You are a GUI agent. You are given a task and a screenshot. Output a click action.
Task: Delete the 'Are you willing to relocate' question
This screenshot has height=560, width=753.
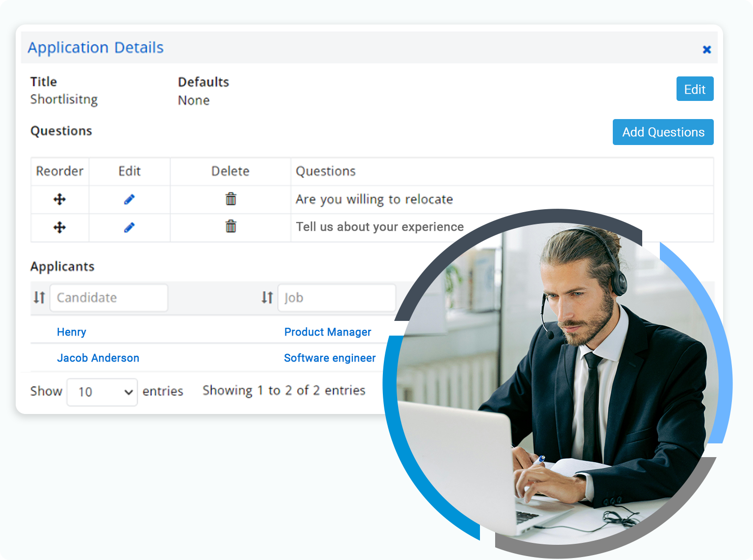[x=230, y=199]
